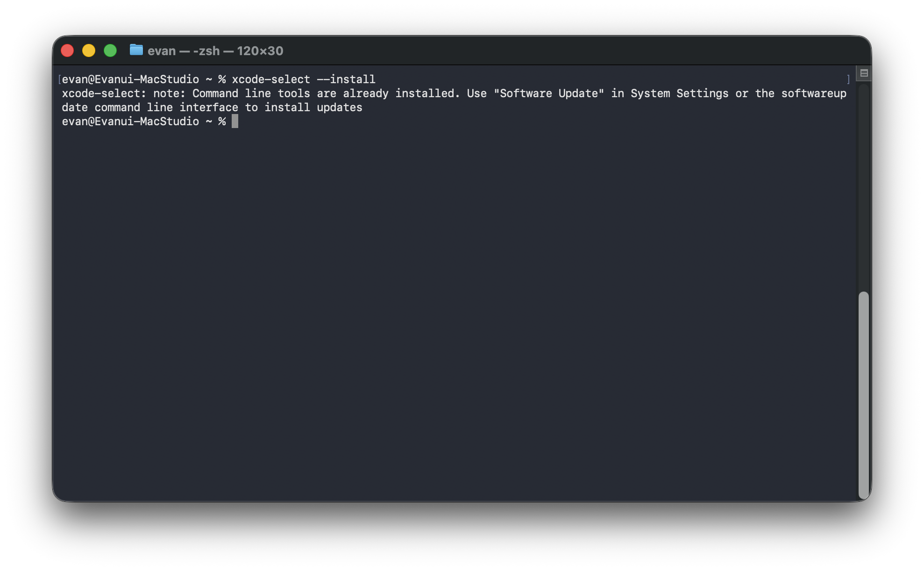
Task: Click the opening bracket before the first prompt
Action: tap(60, 79)
